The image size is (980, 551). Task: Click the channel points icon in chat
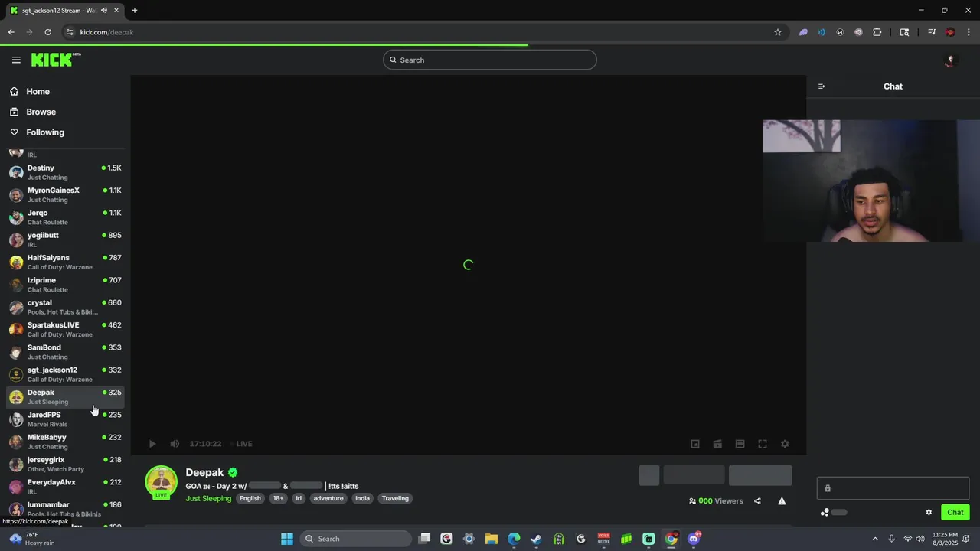825,513
